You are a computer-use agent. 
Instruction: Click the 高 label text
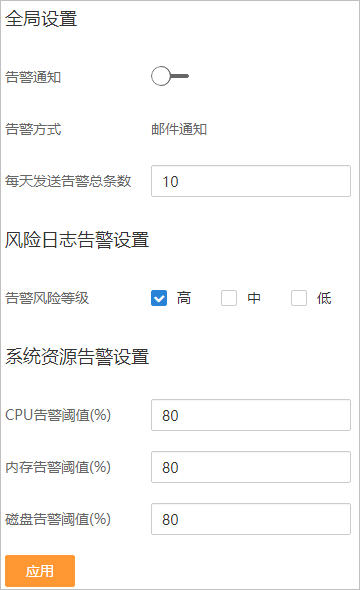pos(184,298)
